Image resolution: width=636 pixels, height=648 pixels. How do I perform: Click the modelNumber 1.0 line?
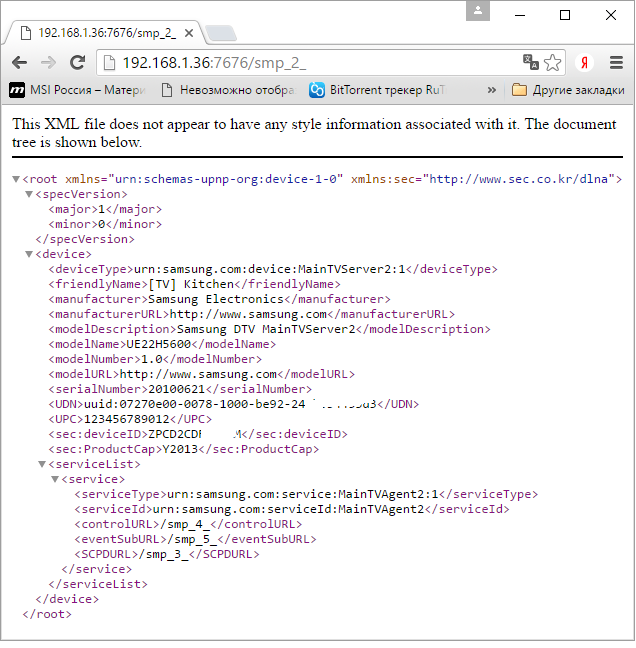155,359
